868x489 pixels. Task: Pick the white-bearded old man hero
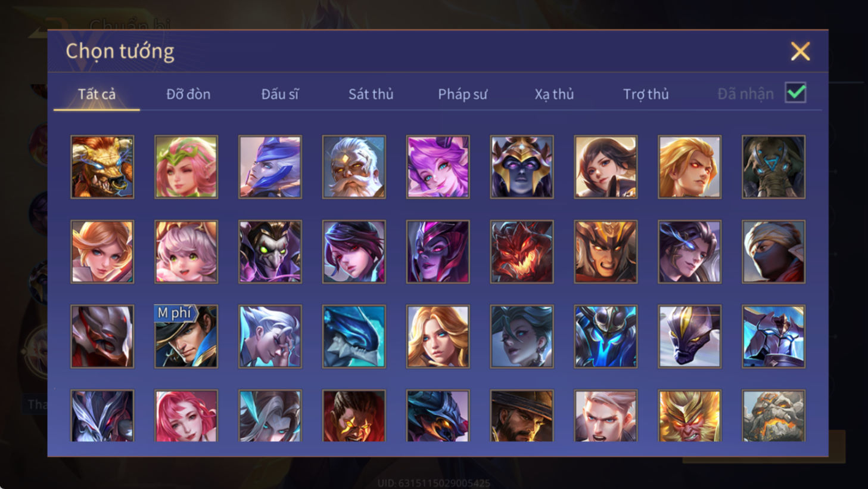tap(354, 167)
